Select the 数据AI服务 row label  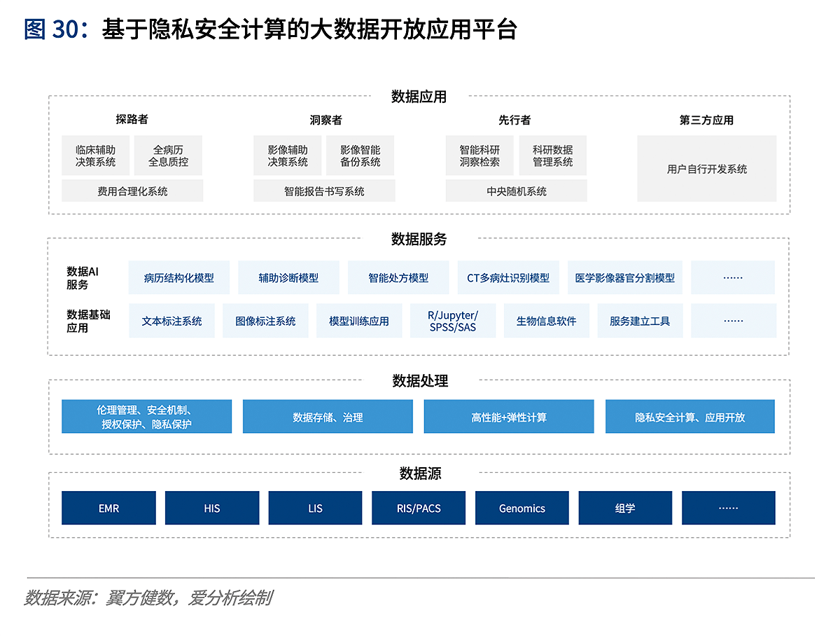(83, 278)
